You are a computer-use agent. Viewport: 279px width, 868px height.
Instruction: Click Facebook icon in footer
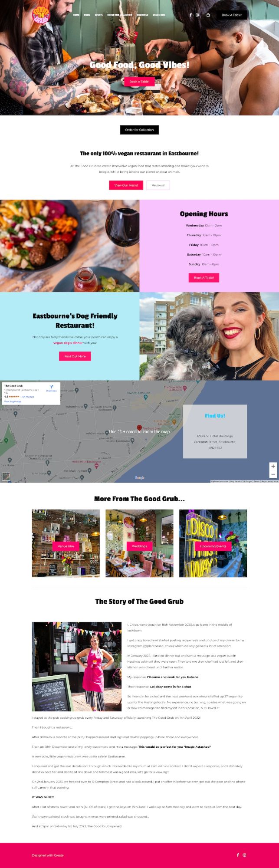click(x=238, y=855)
